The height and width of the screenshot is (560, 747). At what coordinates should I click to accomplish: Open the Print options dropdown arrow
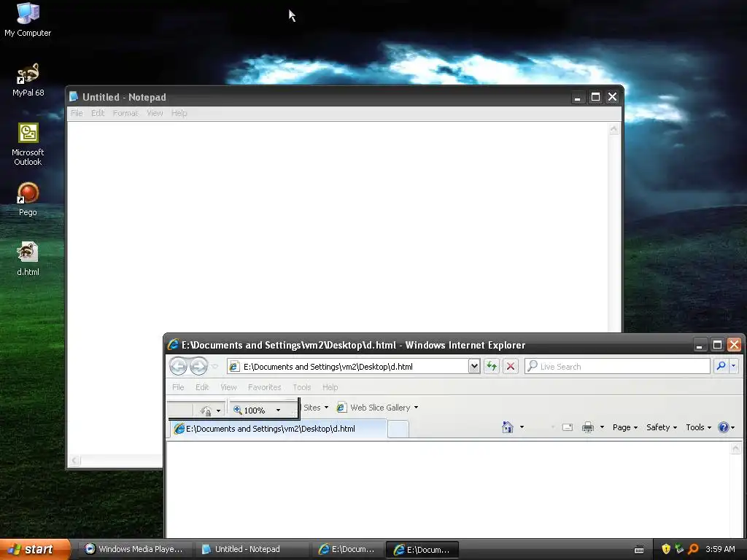pos(602,427)
